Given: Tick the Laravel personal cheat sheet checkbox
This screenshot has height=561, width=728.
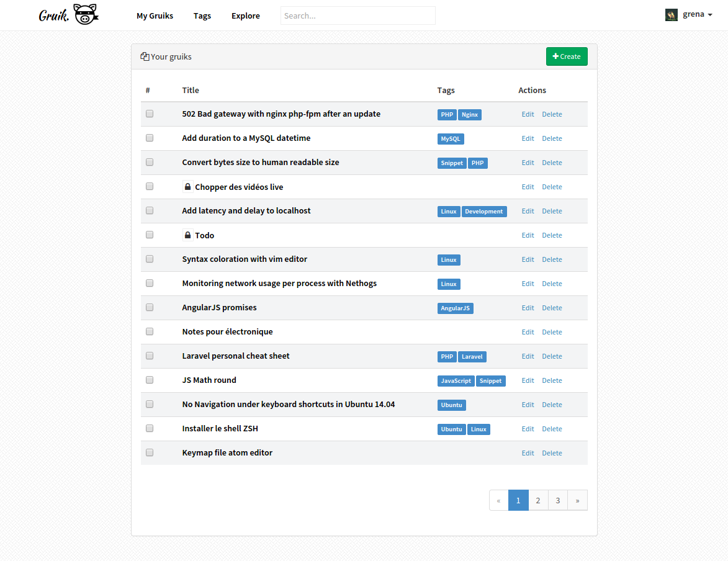Looking at the screenshot, I should pyautogui.click(x=150, y=356).
